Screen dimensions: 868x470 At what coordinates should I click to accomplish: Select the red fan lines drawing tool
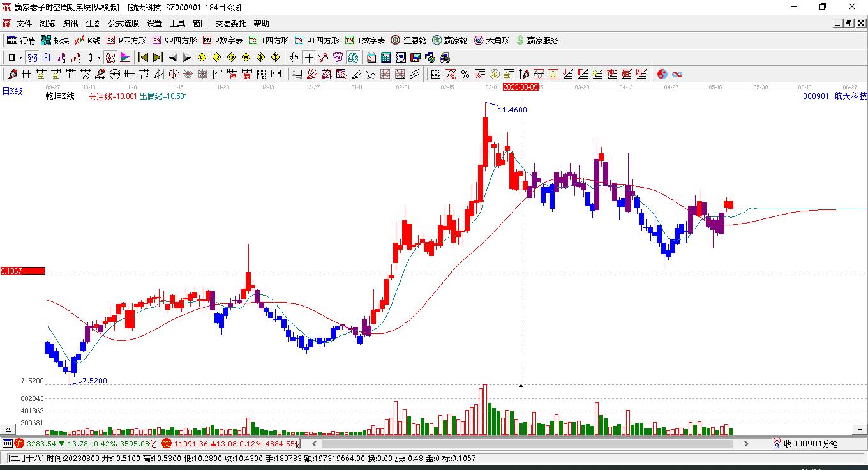coord(312,74)
